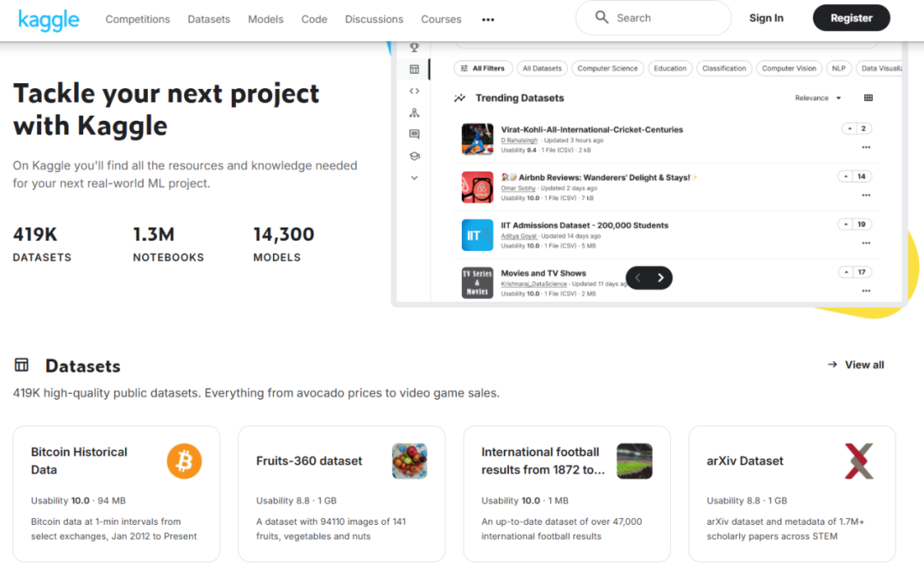Open the Relevance sort dropdown
924x566 pixels.
pos(818,98)
